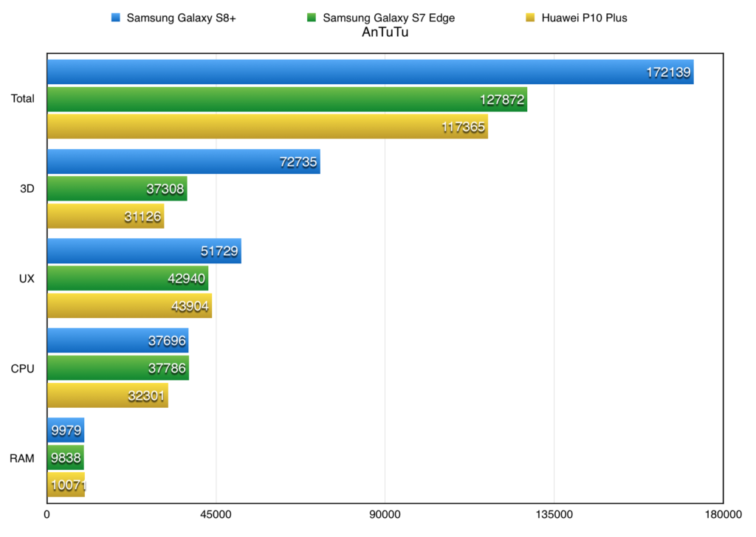Click the Samsung Galaxy S8+ legend label
Screen dimensions: 756x537
(x=182, y=18)
